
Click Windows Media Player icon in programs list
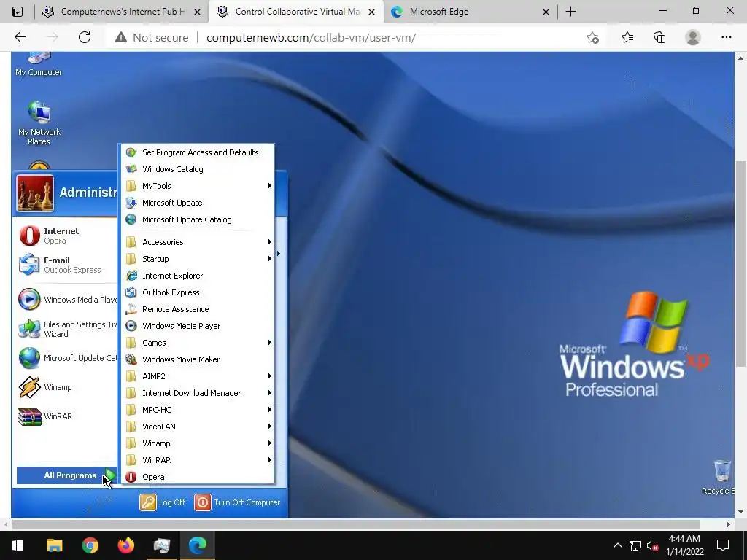pyautogui.click(x=131, y=326)
